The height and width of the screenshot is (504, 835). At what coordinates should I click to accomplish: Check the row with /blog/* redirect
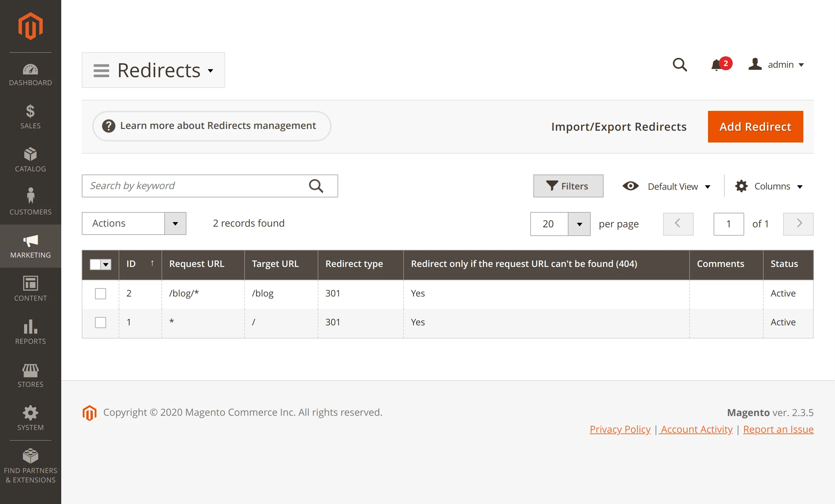101,294
